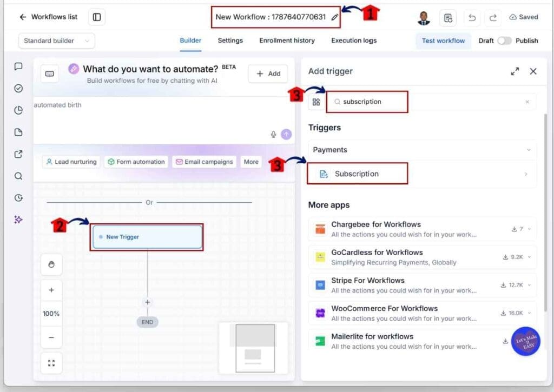The height and width of the screenshot is (392, 554).
Task: Expand WooCommerce For Workflows chevron
Action: tap(529, 313)
